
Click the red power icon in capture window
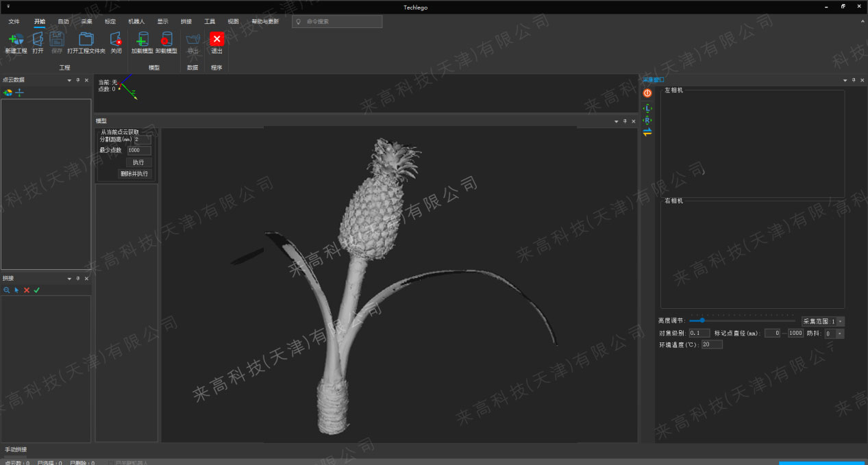(x=647, y=93)
